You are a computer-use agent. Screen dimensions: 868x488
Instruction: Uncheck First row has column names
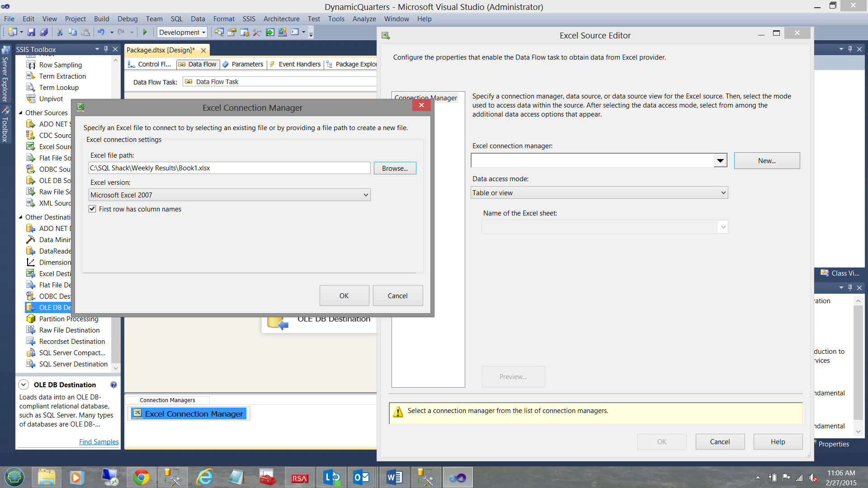[x=93, y=209]
